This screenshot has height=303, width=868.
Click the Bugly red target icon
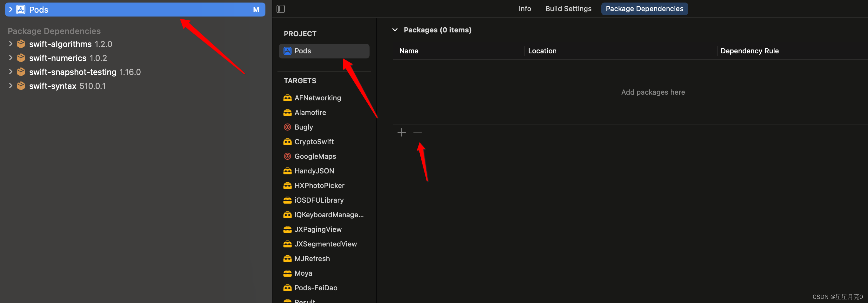287,127
